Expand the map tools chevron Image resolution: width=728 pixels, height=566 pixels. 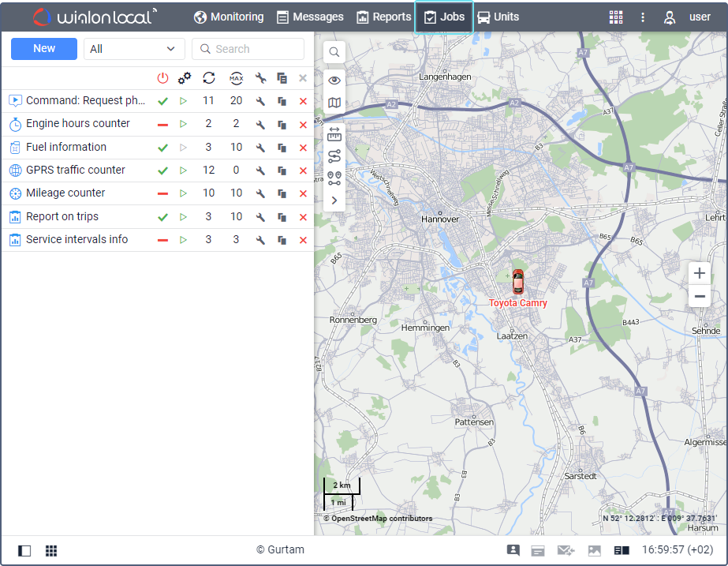[x=334, y=201]
